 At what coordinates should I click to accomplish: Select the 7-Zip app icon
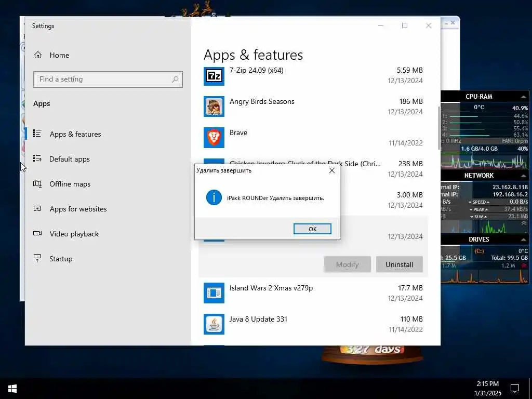[x=214, y=75]
